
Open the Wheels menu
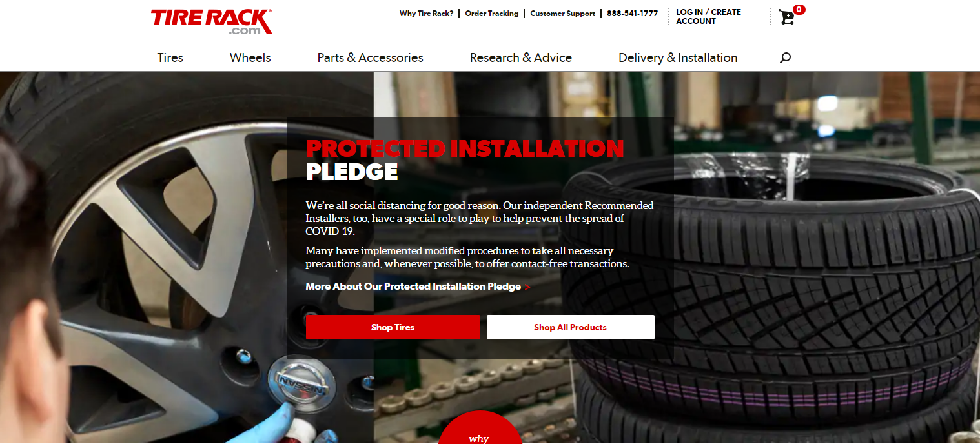click(x=250, y=57)
